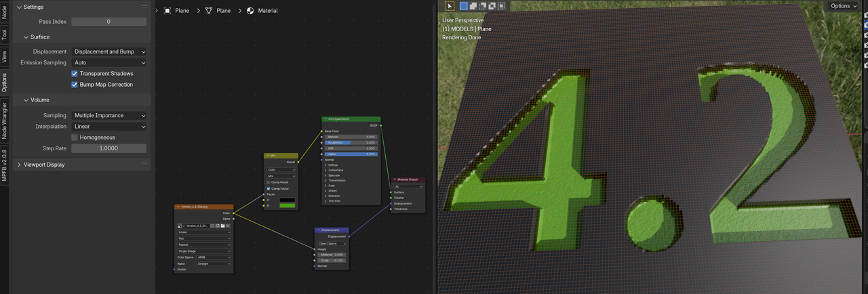Collapse the Surface subpanel
Screen dimensions: 868x294
click(x=26, y=37)
